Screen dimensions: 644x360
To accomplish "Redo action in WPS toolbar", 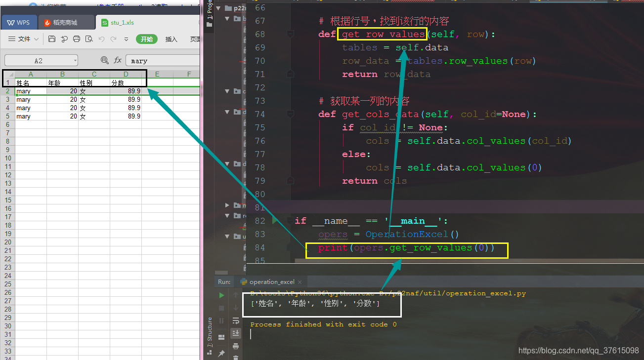I will click(114, 39).
